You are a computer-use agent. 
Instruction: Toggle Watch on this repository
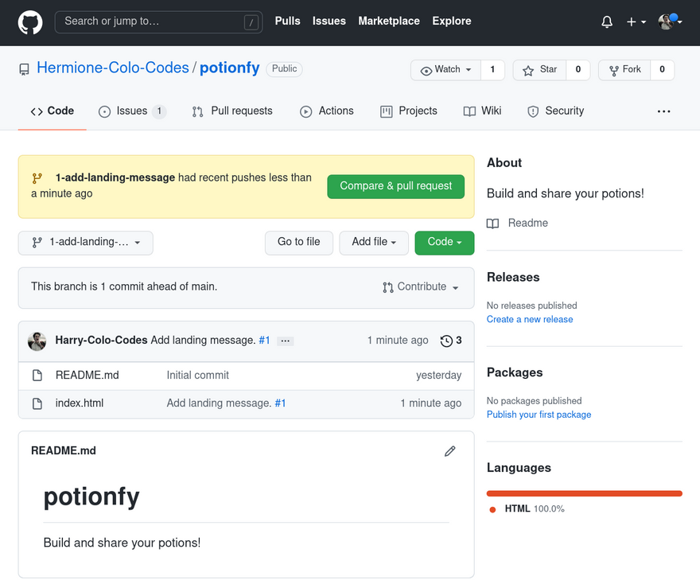446,70
